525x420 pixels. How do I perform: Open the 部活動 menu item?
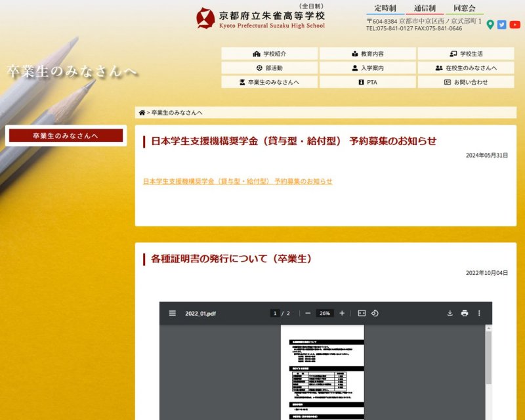[x=269, y=68]
